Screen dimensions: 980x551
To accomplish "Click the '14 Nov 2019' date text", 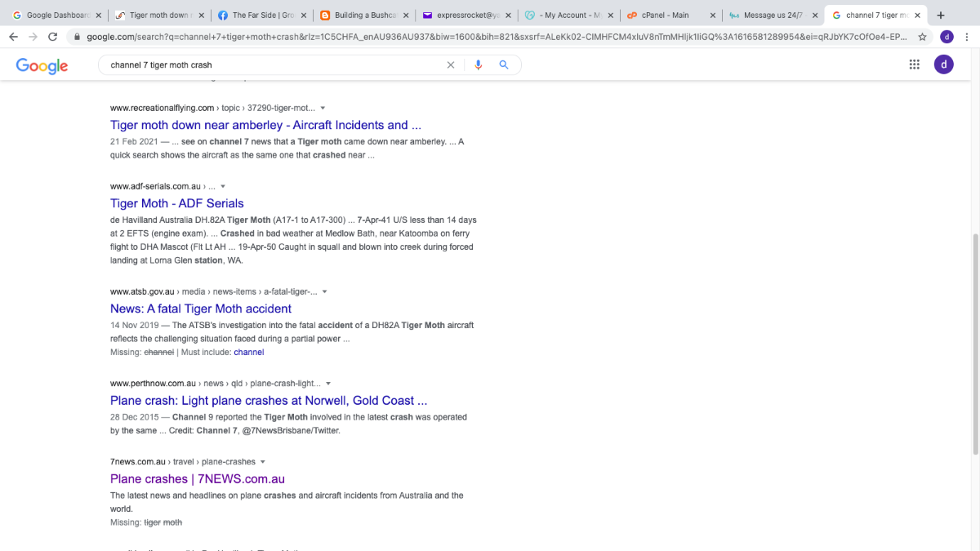I will pyautogui.click(x=135, y=326).
